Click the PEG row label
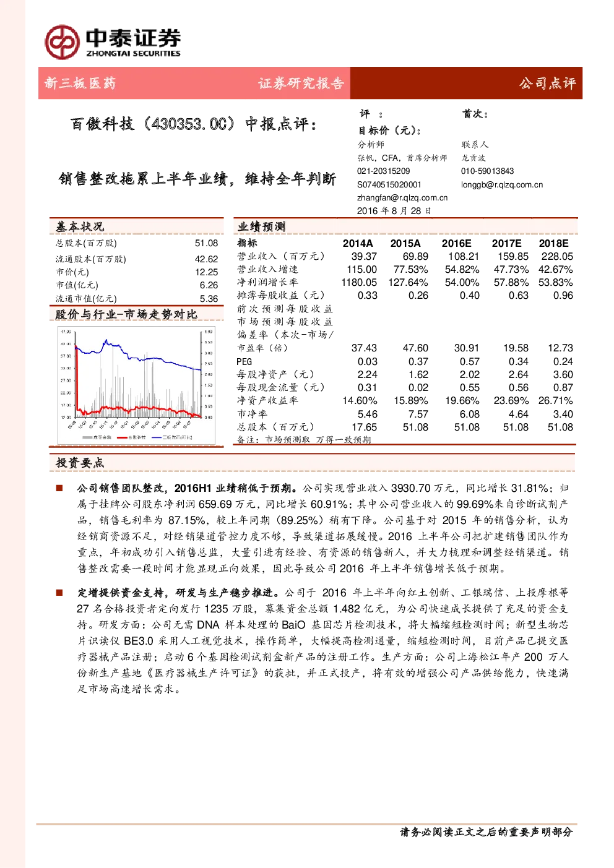Screen dimensions: 614x868 244,362
